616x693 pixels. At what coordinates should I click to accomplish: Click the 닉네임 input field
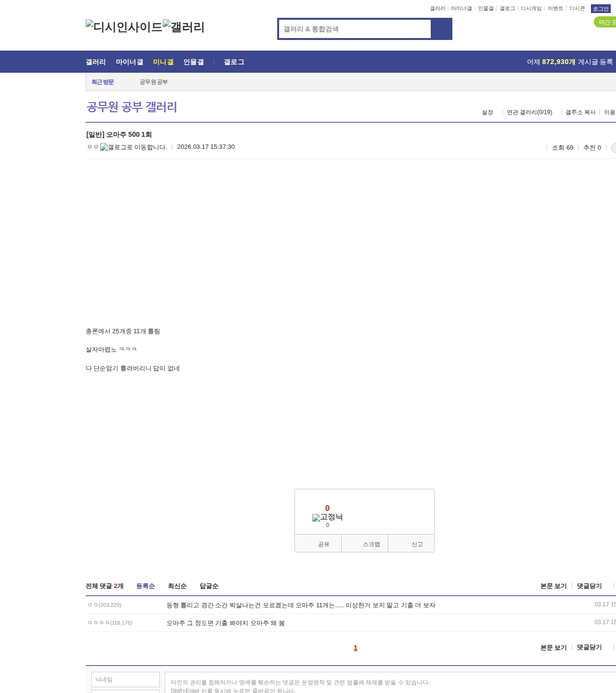point(126,680)
